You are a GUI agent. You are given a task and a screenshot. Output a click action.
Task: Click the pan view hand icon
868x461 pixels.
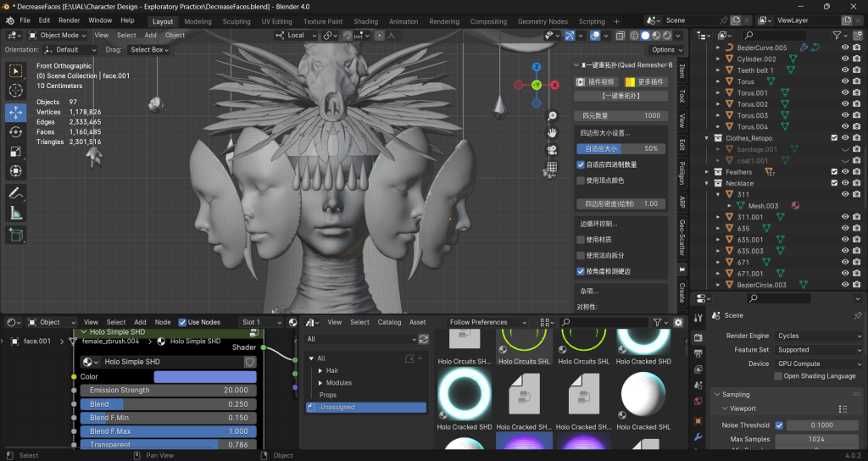[552, 133]
